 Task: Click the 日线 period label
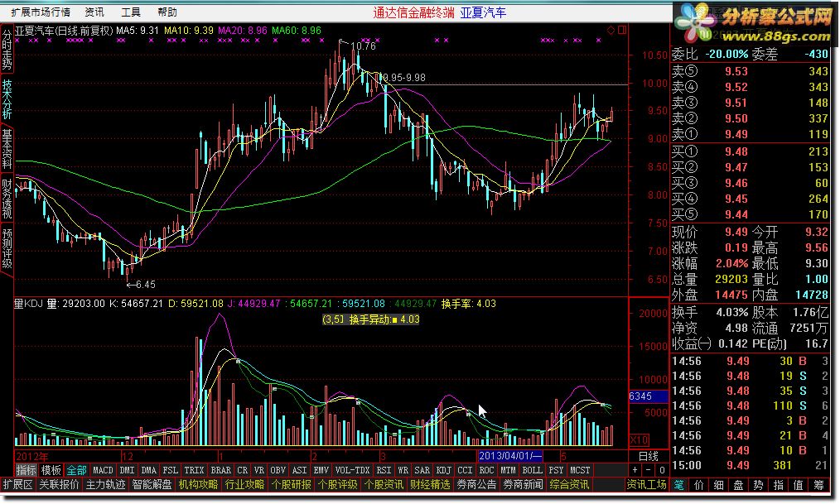pos(648,456)
